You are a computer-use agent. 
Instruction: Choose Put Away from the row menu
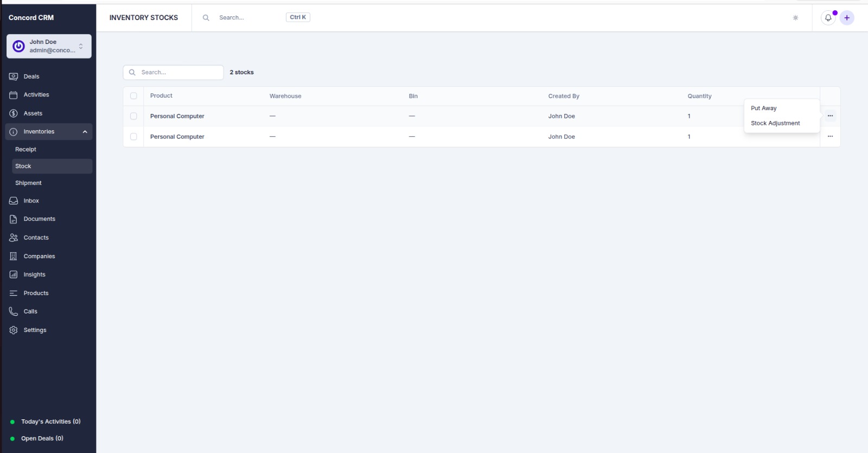point(763,109)
